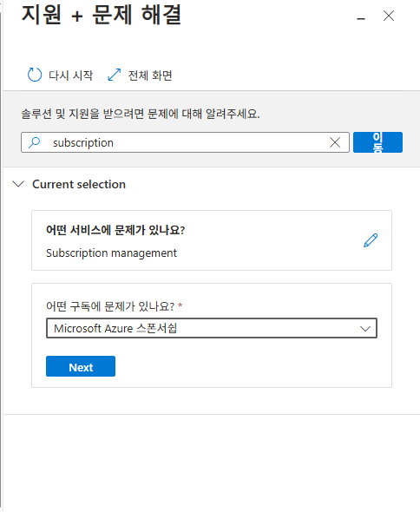Viewport: 420px width, 512px height.
Task: Minimize the support panel
Action: [x=361, y=18]
